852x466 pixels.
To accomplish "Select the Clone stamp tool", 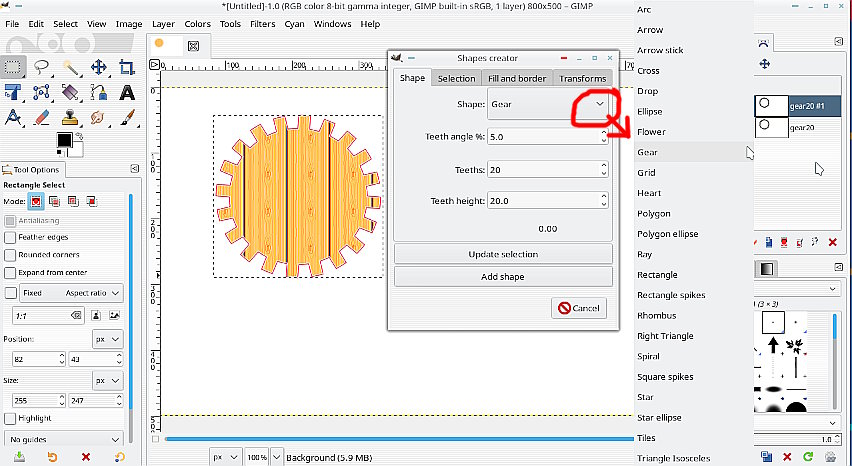I will (x=70, y=117).
